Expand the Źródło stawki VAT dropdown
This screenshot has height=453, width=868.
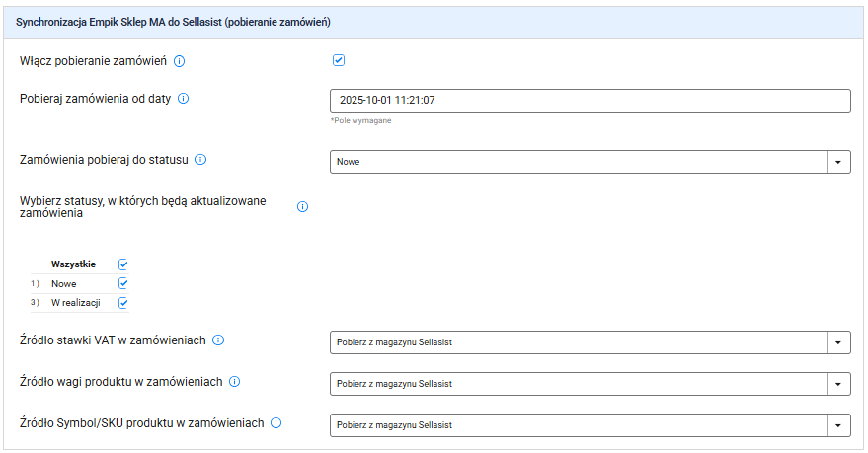pyautogui.click(x=837, y=342)
